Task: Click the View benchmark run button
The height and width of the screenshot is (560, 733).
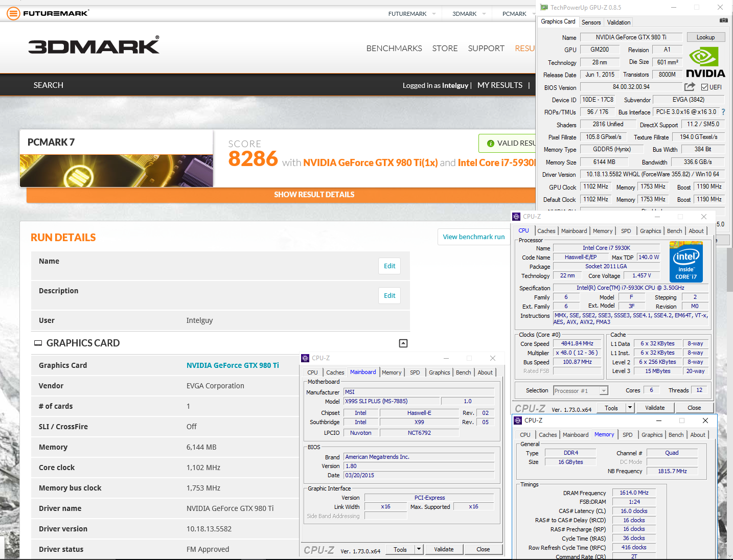Action: pyautogui.click(x=473, y=237)
